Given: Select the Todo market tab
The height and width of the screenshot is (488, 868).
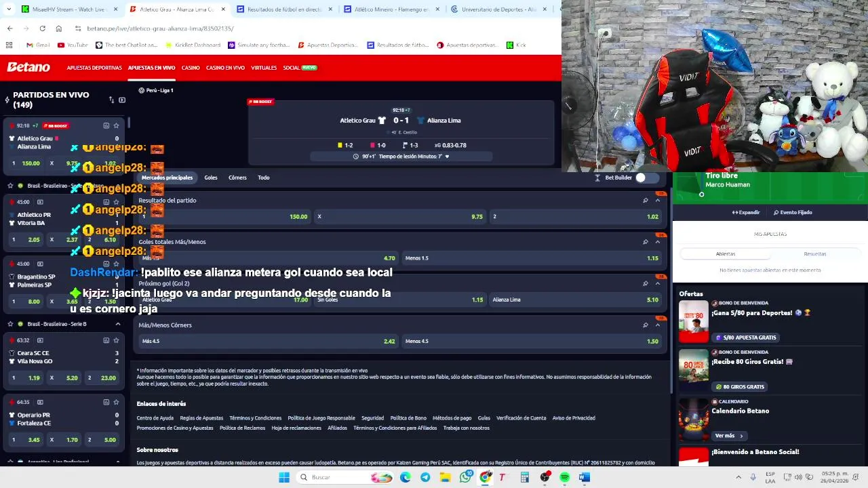Looking at the screenshot, I should click(x=264, y=178).
